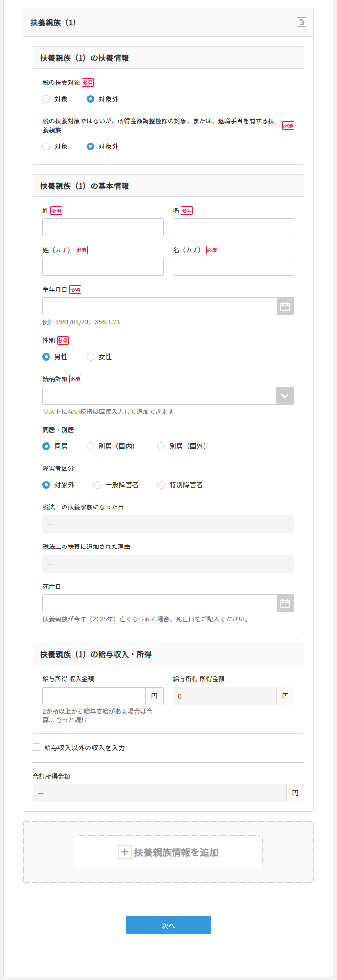
Task: Select 対象 for 所得金額調整控除 question
Action: point(46,146)
